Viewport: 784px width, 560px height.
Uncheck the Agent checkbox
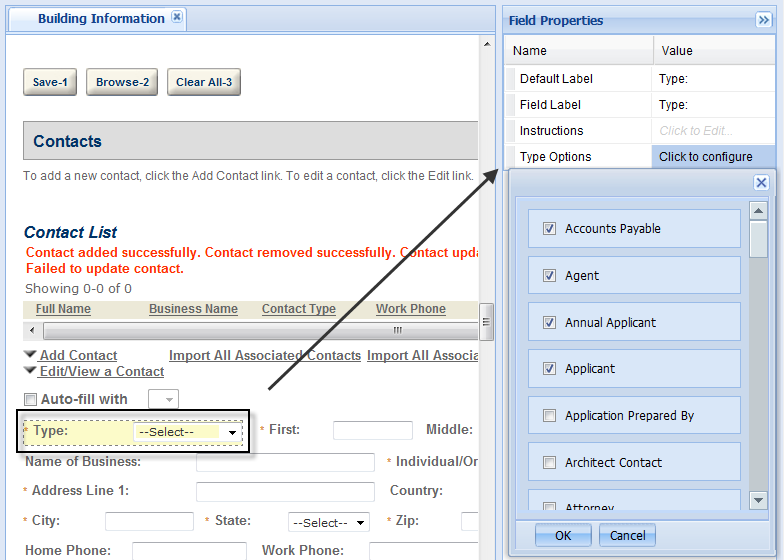point(549,276)
